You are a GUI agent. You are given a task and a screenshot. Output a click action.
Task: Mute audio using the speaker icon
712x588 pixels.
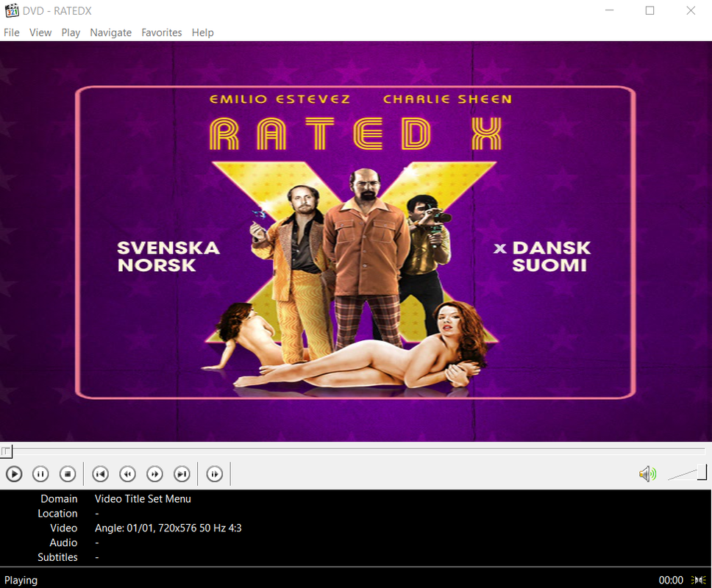[x=647, y=474]
